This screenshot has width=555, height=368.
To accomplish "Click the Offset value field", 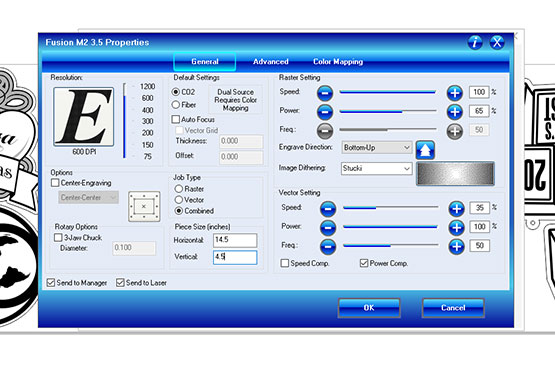I will 241,157.
